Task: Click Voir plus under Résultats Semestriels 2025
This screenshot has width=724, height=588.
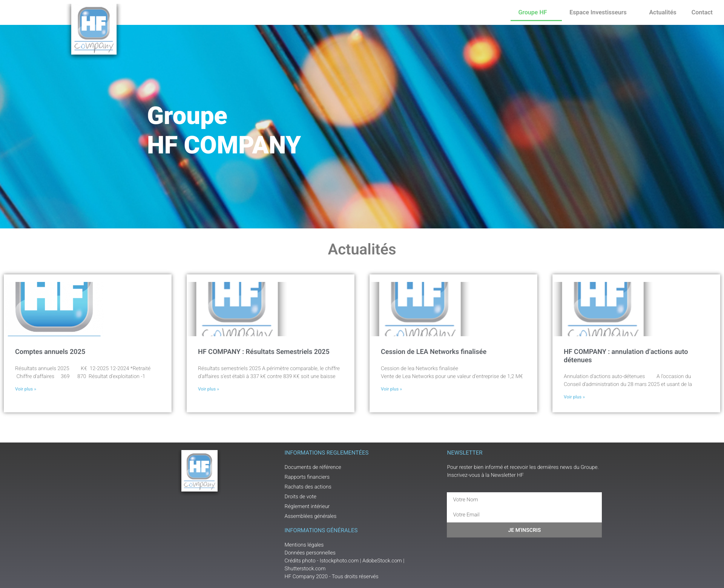Action: tap(209, 389)
